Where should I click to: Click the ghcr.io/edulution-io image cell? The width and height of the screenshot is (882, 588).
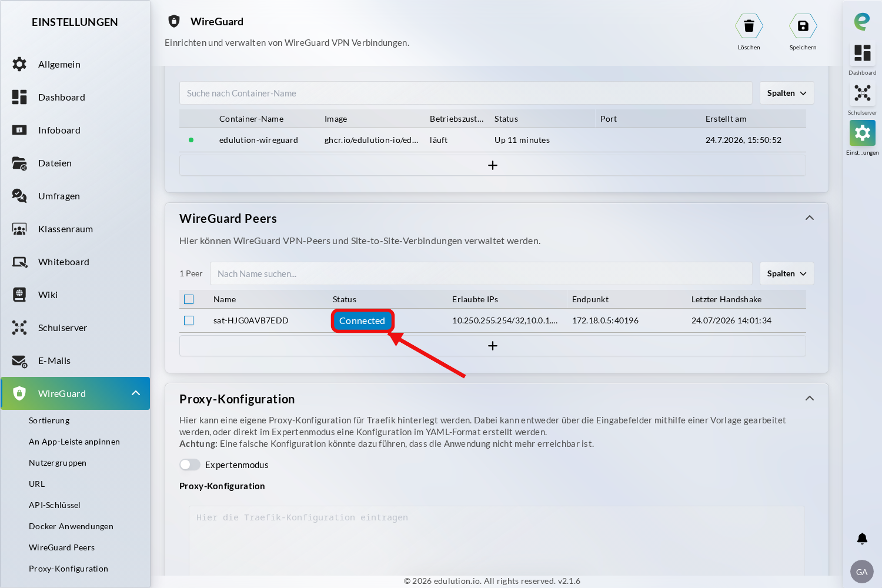[372, 140]
